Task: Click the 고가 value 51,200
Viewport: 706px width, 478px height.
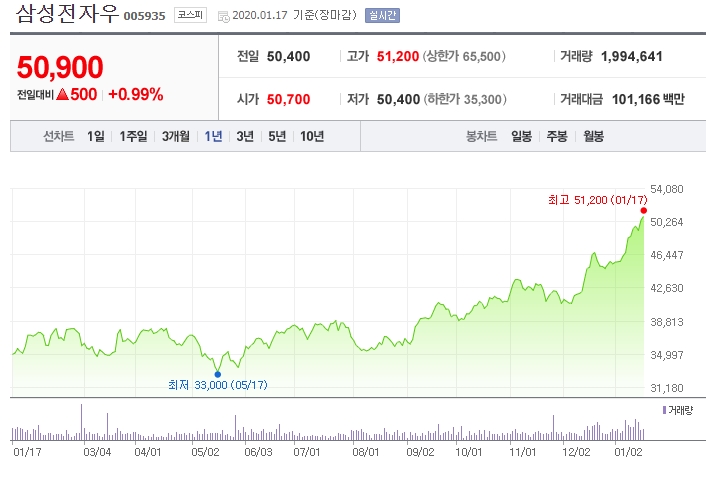Action: 398,57
